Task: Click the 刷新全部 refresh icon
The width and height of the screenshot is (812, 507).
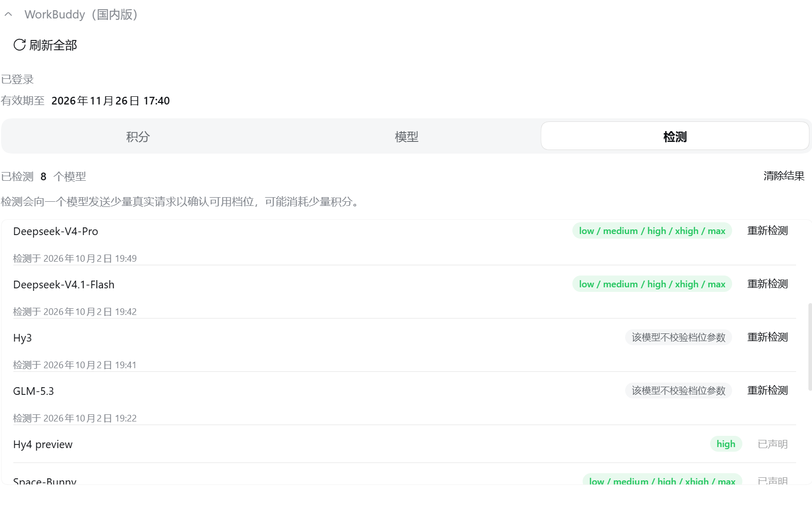Action: (x=19, y=45)
